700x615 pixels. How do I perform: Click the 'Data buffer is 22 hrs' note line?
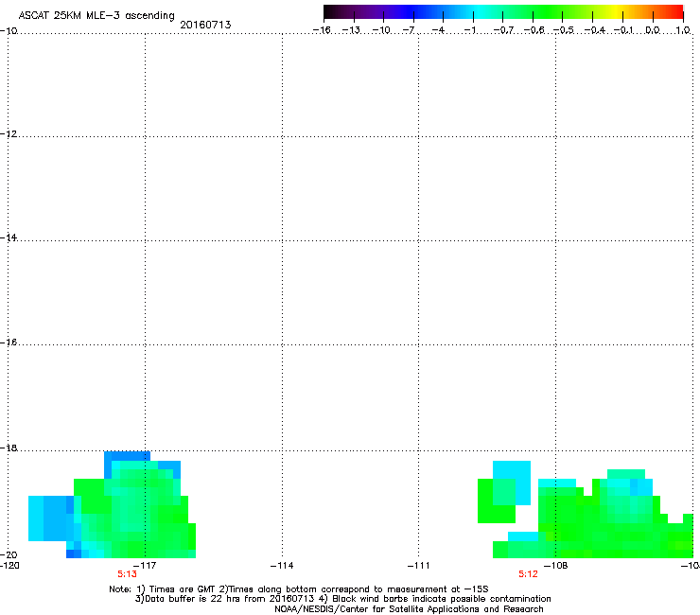[x=342, y=599]
